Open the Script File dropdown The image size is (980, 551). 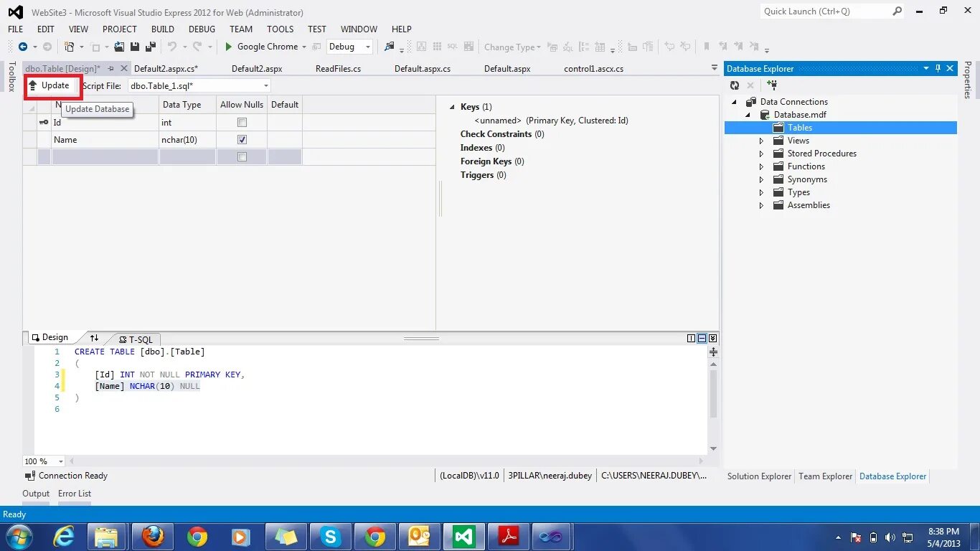pyautogui.click(x=265, y=86)
